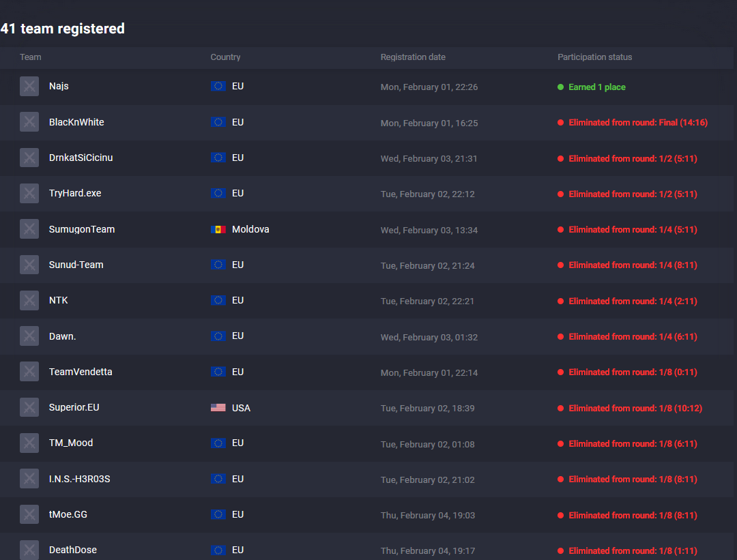This screenshot has width=737, height=560.
Task: Click the Moldova flag icon
Action: pyautogui.click(x=218, y=229)
